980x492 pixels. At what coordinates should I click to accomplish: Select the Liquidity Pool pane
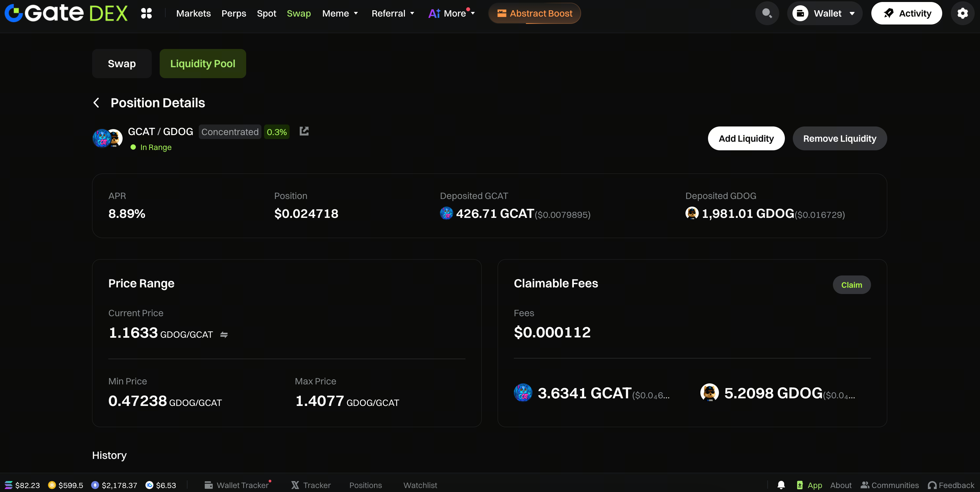click(x=202, y=64)
